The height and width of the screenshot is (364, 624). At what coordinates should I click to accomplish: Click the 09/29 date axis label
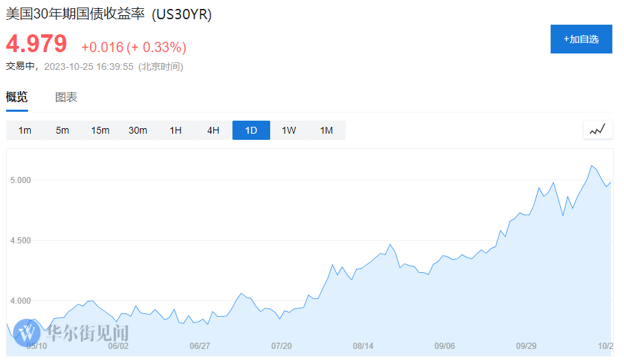[x=526, y=347]
